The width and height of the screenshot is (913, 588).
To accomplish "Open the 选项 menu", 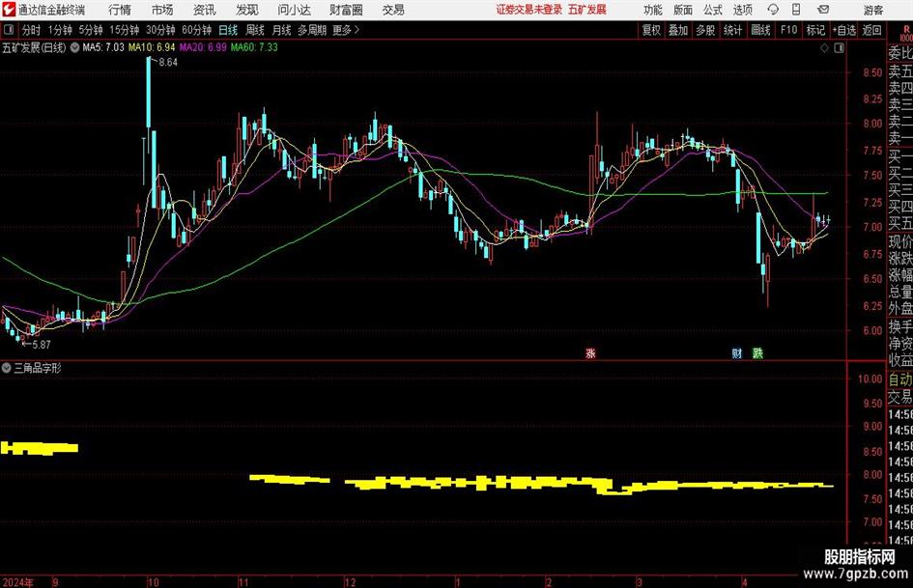I will coord(742,10).
